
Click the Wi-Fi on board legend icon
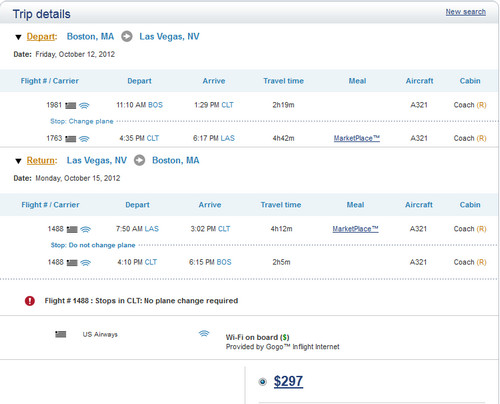point(204,333)
